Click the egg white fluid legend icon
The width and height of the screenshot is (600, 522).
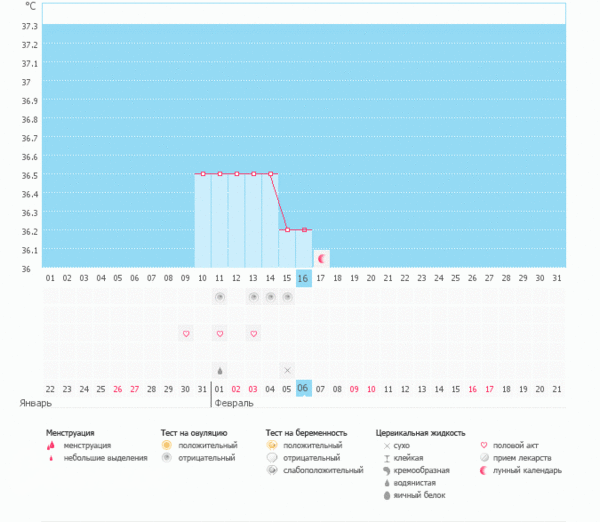point(386,495)
